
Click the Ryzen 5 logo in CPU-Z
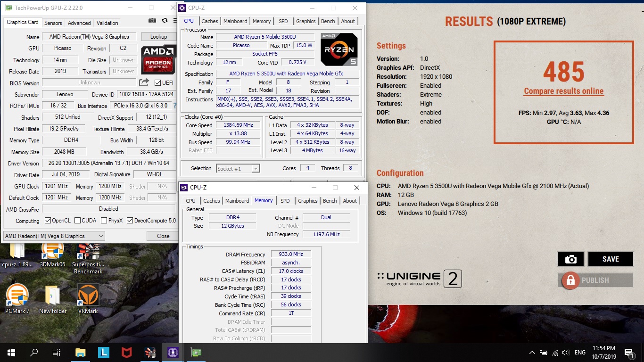click(x=339, y=49)
